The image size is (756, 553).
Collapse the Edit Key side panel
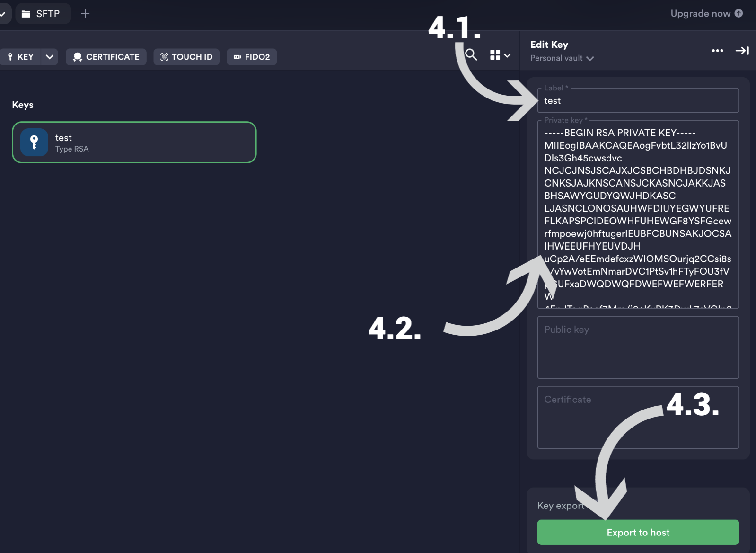point(742,51)
